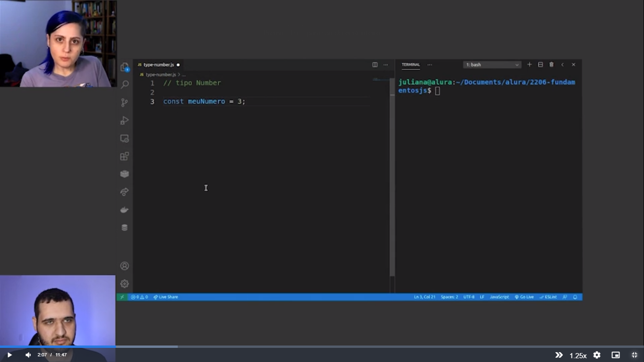
Task: Open the 1: bash terminal dropdown
Action: 492,65
